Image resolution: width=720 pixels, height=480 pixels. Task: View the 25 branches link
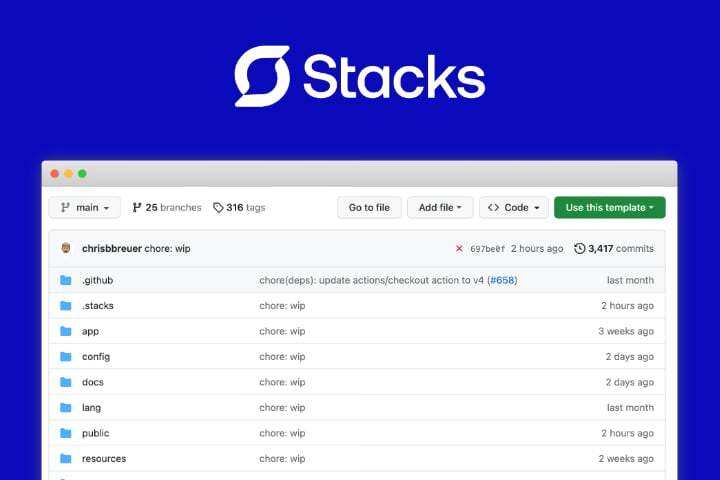(x=166, y=208)
